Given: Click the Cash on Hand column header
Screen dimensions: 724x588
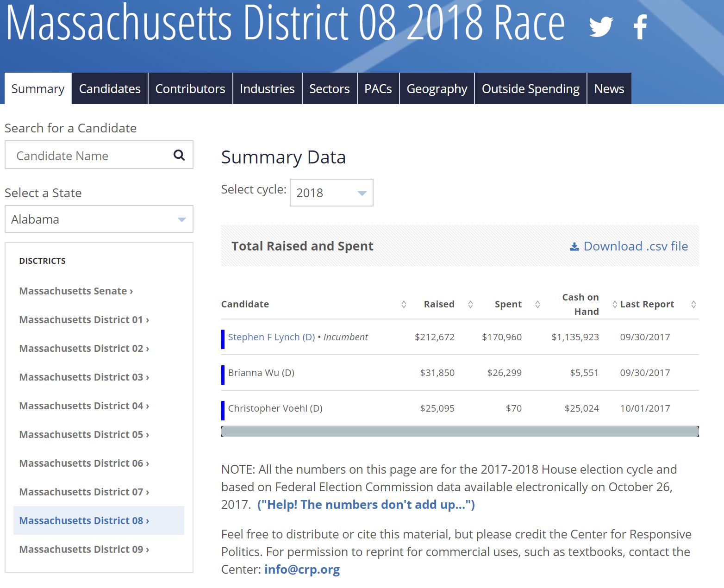Looking at the screenshot, I should (580, 304).
